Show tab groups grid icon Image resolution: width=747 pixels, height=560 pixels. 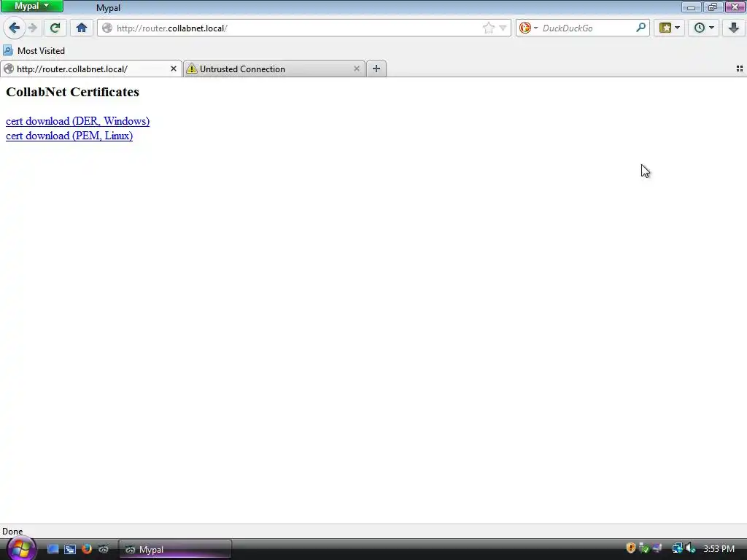pos(740,69)
